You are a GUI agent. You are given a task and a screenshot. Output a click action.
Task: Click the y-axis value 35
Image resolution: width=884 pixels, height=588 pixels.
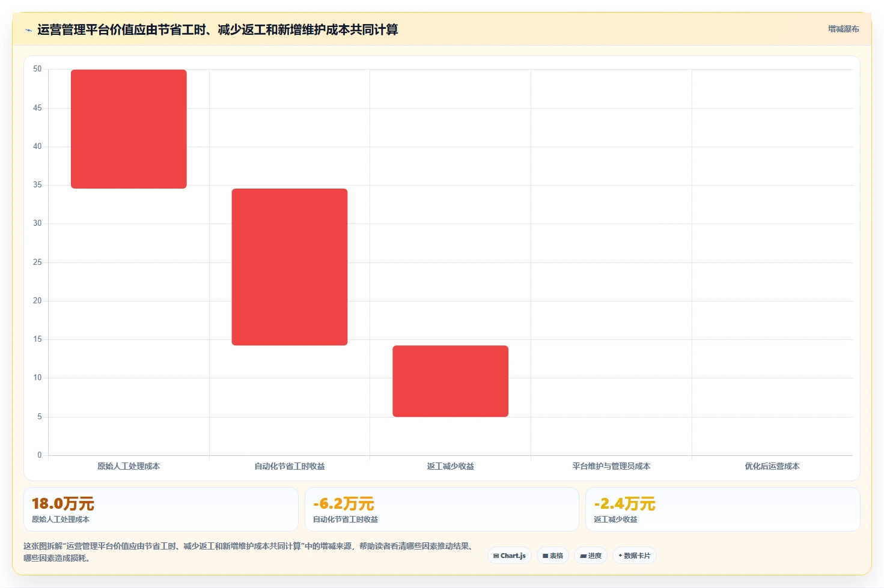tap(37, 185)
